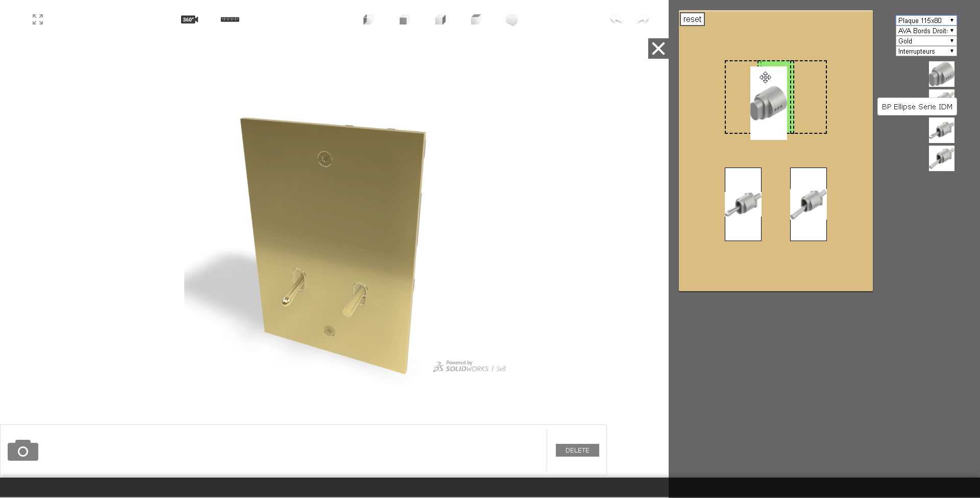
Task: Select the front cube view
Action: pos(404,20)
